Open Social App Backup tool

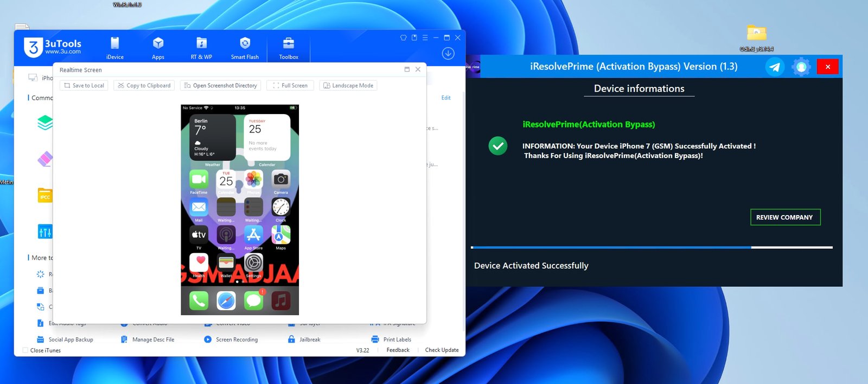coord(65,339)
